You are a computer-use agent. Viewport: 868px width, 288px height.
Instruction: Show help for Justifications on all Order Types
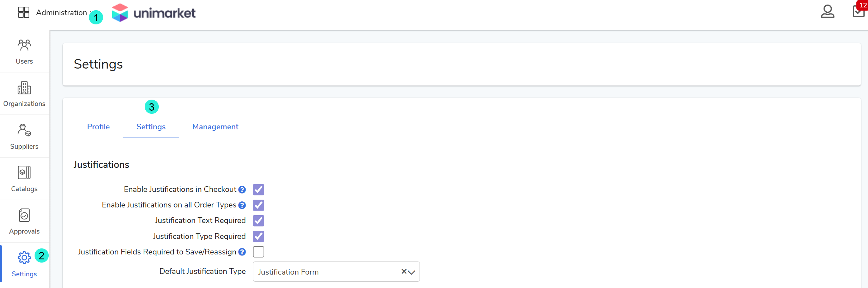point(242,205)
